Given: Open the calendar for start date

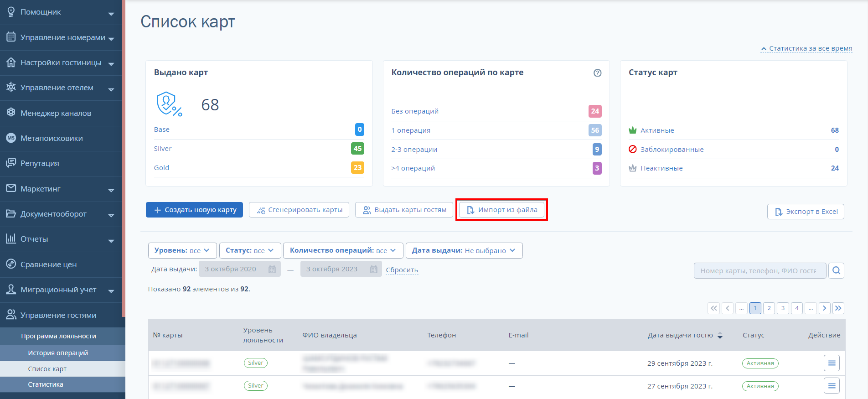Looking at the screenshot, I should [x=272, y=269].
